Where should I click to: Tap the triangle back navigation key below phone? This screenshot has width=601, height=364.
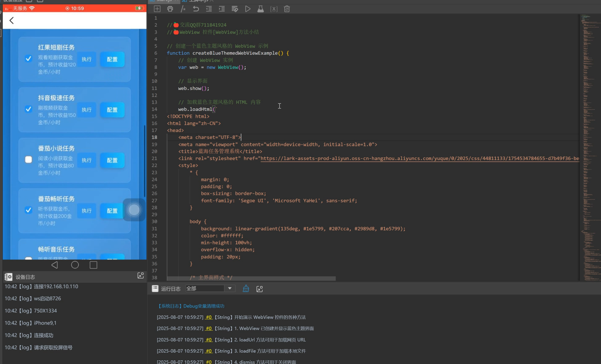(55, 265)
